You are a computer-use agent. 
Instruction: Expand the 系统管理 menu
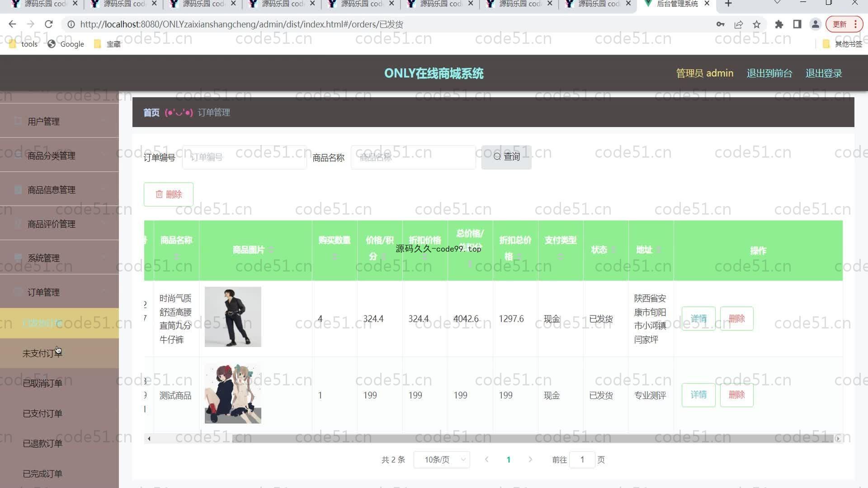59,258
